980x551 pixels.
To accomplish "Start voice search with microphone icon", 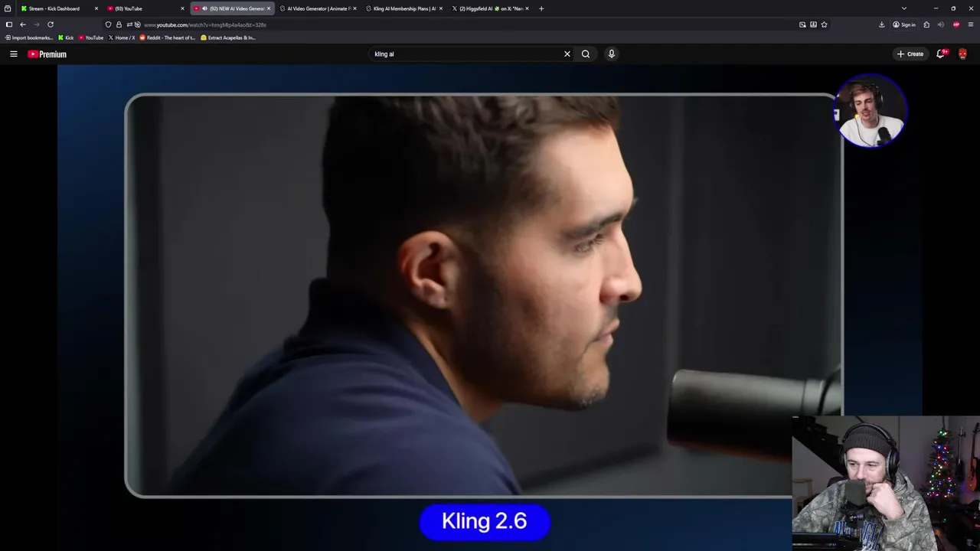I will [611, 54].
